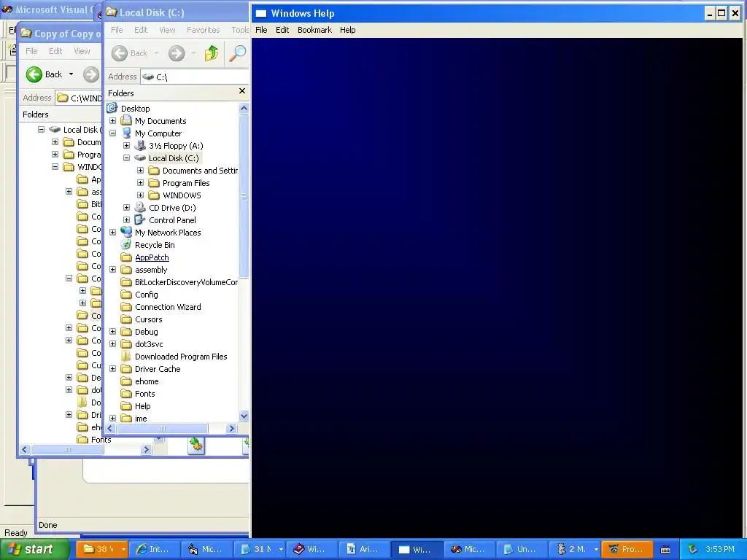Select the dot3svc folder
The image size is (747, 560).
[x=149, y=344]
